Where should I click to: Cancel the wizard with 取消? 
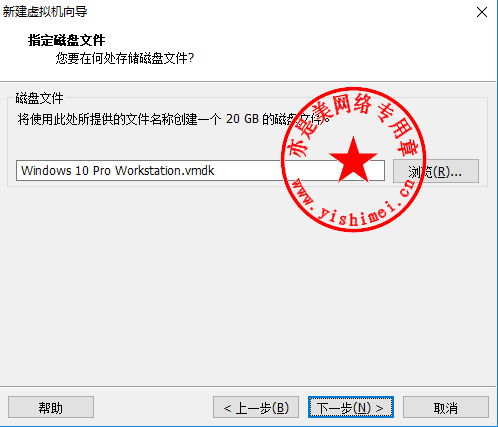pos(446,407)
